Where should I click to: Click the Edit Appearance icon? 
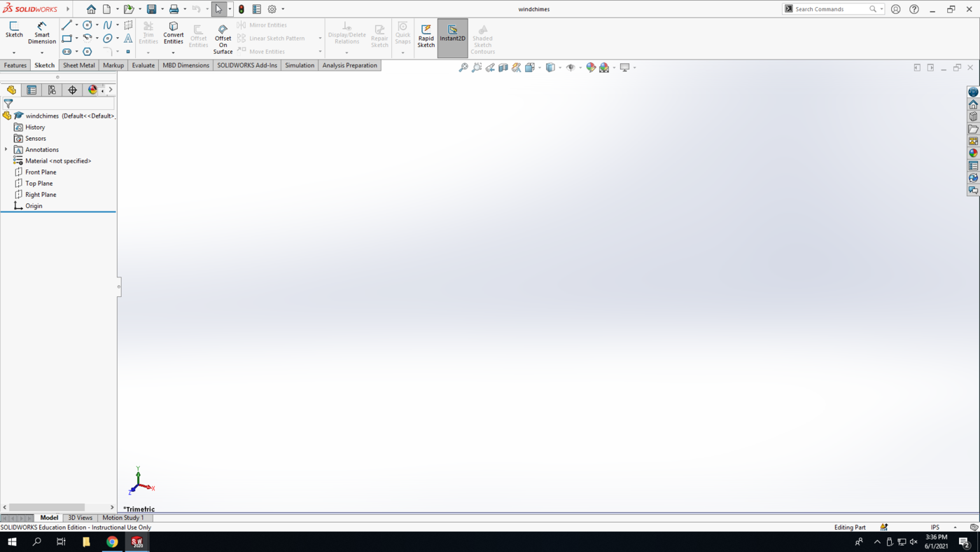(x=591, y=67)
